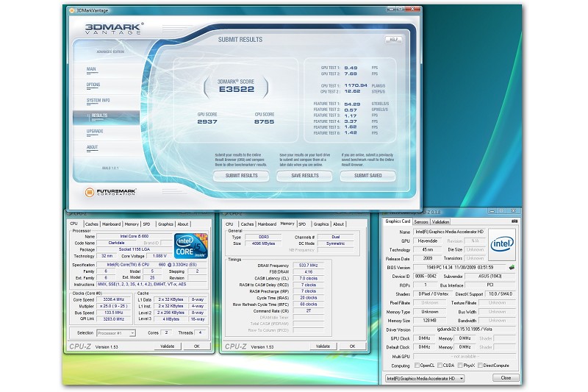Image resolution: width=588 pixels, height=392 pixels.
Task: Switch to CPU tab in right CPU-Z window
Action: pos(229,224)
